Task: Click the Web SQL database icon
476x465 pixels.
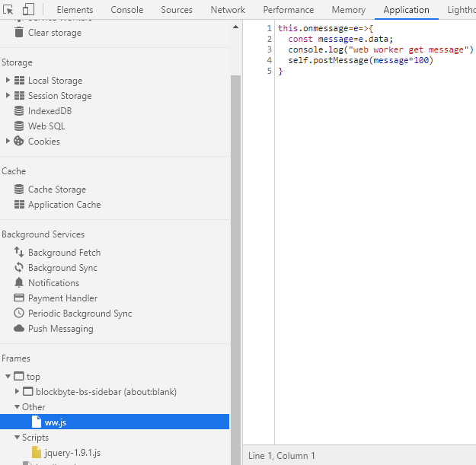Action: click(x=19, y=126)
